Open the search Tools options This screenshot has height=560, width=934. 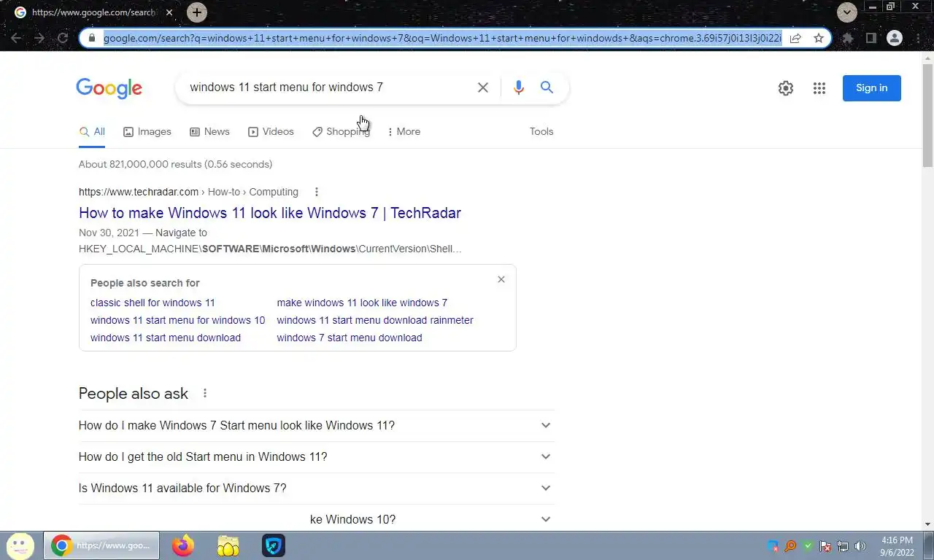click(541, 132)
